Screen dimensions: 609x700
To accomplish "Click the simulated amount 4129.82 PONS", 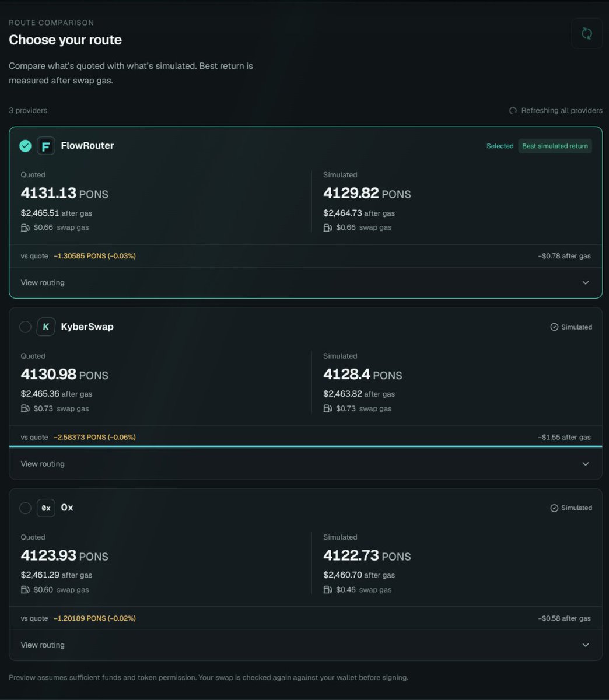I will pos(367,193).
